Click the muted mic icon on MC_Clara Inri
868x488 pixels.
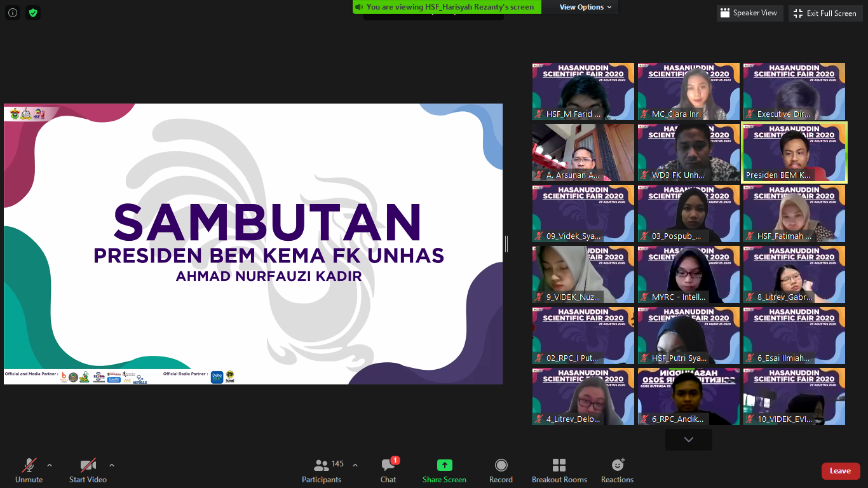tap(645, 114)
